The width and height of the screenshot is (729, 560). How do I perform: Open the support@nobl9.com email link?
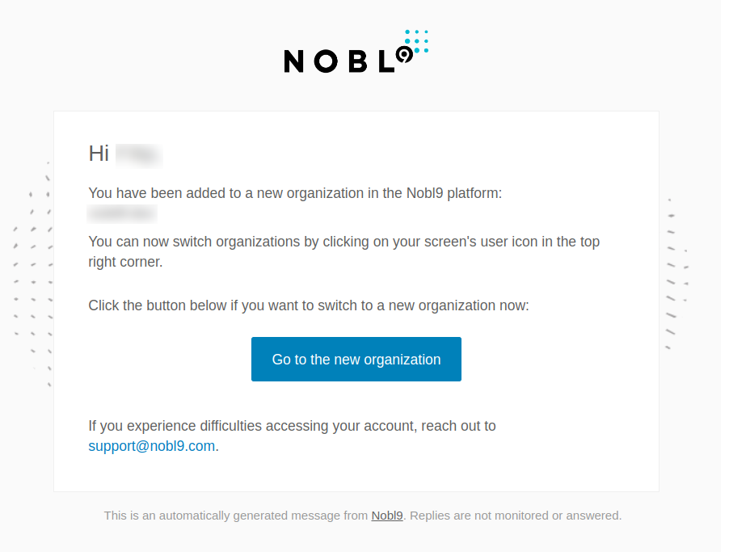click(152, 446)
